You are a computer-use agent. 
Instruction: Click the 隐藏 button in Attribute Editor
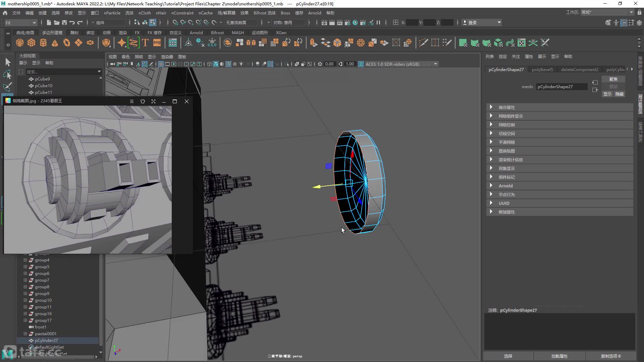[x=619, y=94]
